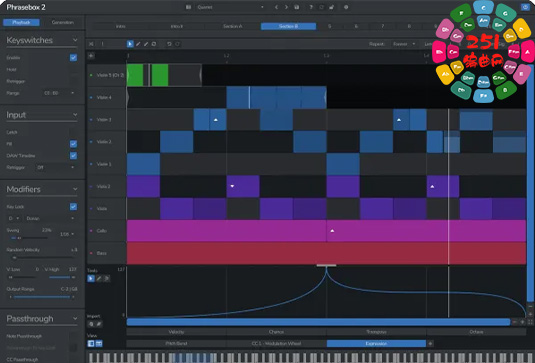
Task: Disable the Key Lock checkbox
Action: (73, 207)
